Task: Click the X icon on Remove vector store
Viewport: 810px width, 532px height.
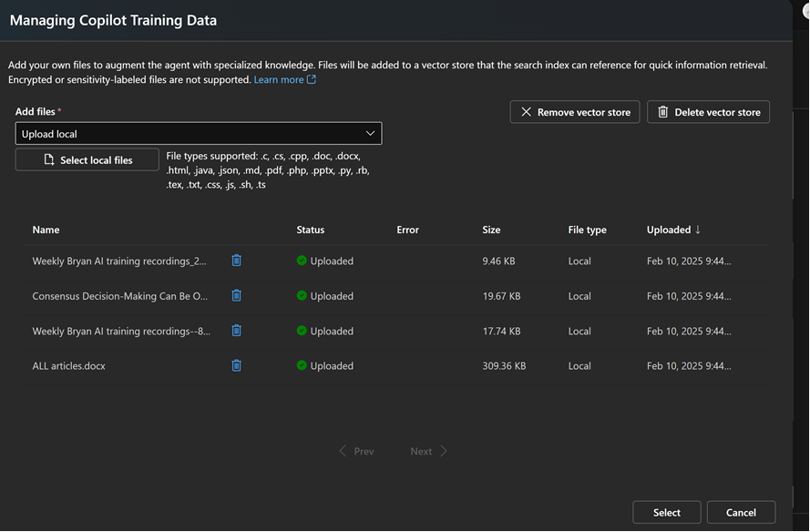Action: [526, 112]
